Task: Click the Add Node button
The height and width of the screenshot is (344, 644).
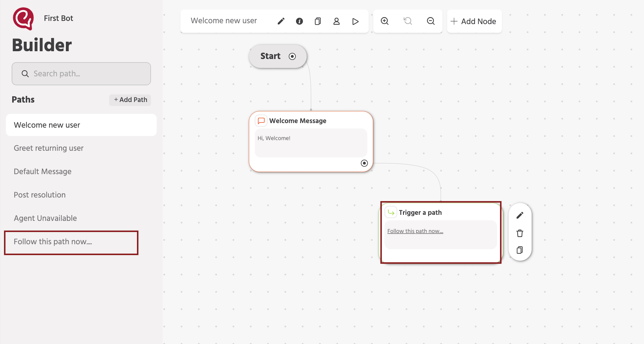Action: (474, 21)
